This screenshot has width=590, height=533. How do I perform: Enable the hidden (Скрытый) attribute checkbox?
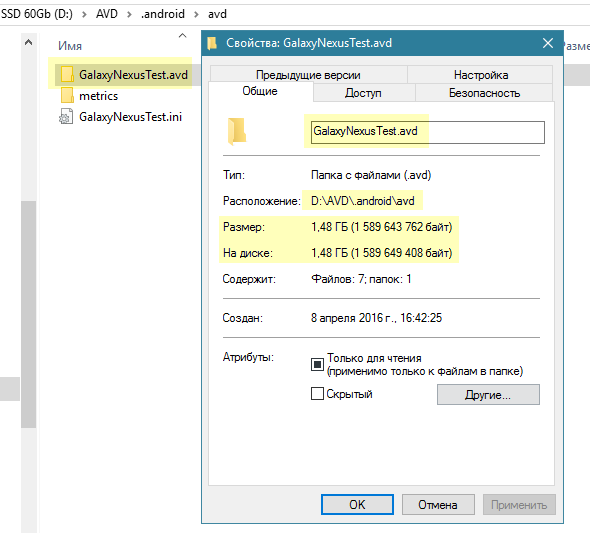pyautogui.click(x=317, y=393)
